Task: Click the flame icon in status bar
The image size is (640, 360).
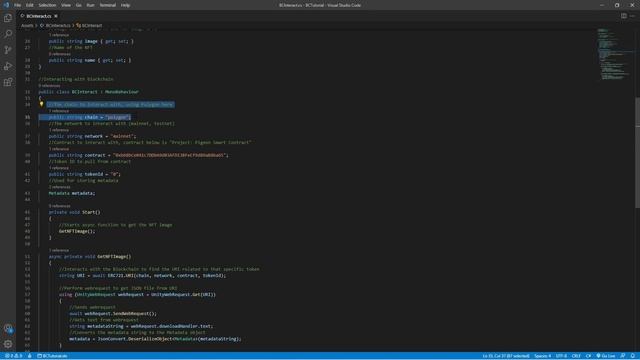Action: 29,356
